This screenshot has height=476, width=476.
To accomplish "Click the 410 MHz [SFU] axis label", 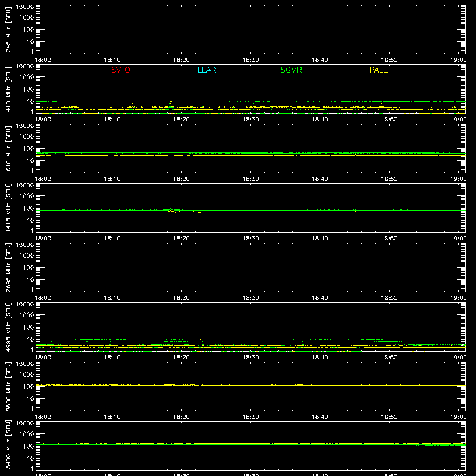I will 8,89.
